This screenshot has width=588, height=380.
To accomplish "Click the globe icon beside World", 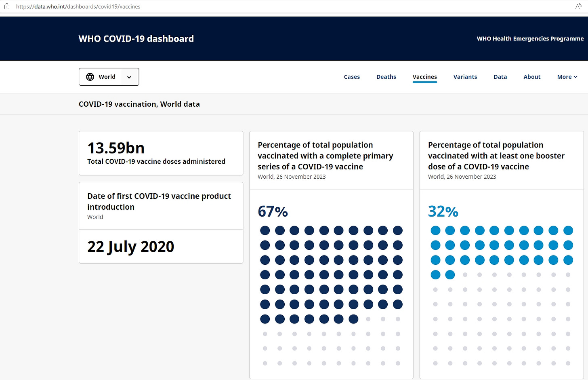I will click(x=90, y=77).
